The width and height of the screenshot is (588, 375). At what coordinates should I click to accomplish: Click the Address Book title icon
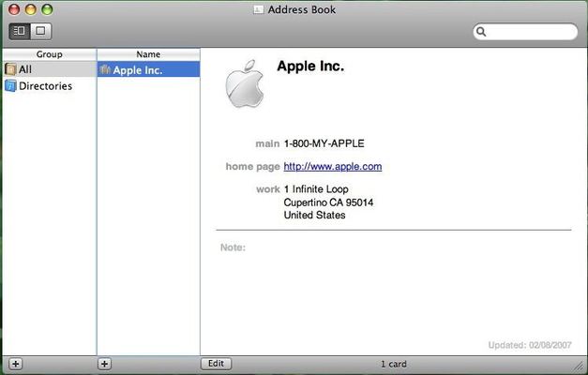[x=259, y=9]
